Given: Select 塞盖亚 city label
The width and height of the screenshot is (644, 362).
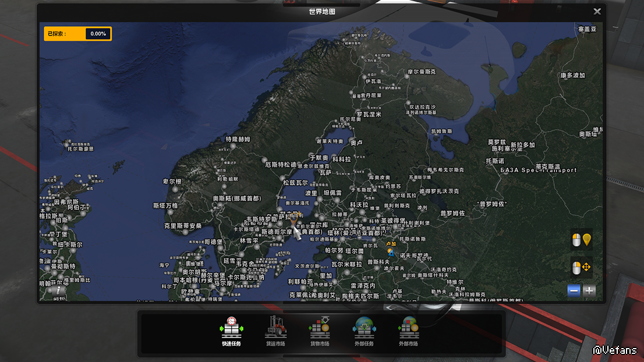Looking at the screenshot, I should click(x=588, y=29).
